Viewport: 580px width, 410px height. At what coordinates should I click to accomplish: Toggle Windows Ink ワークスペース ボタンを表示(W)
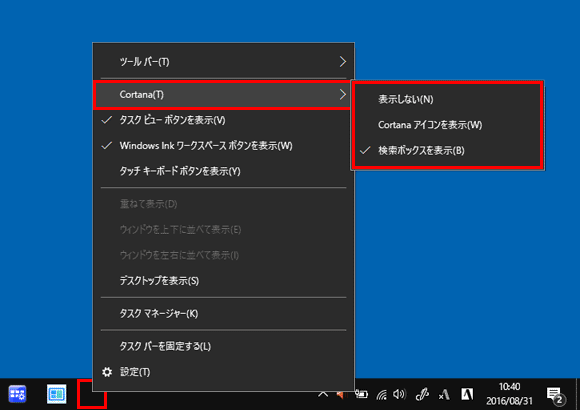point(223,146)
